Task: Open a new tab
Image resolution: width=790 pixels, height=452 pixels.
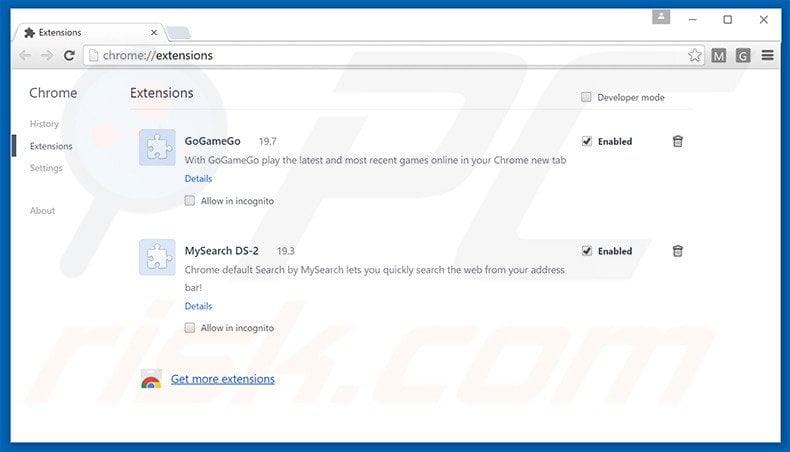Action: coord(178,33)
